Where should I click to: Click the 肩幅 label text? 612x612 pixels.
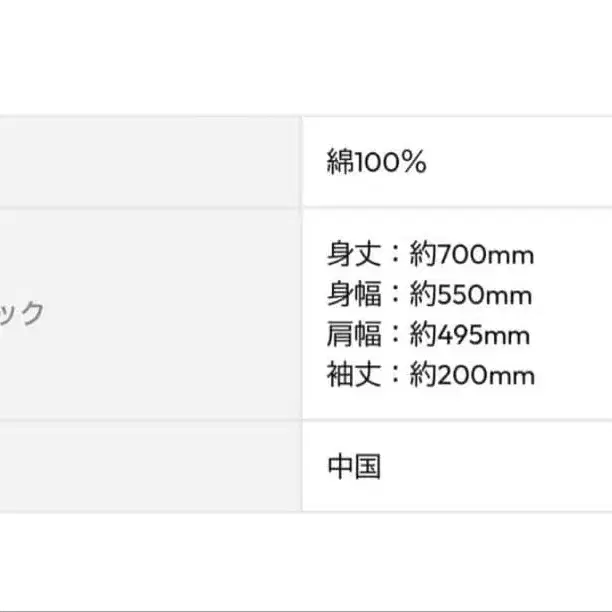point(354,334)
